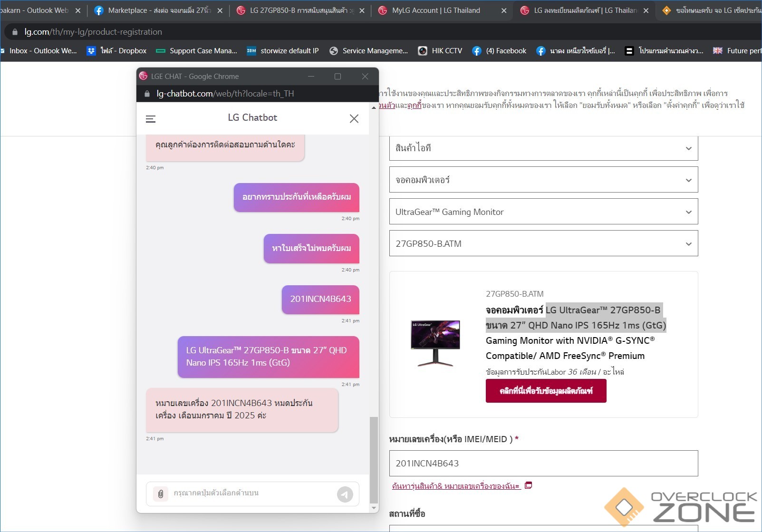Viewport: 762px width, 532px height.
Task: Click the chat message 201INCN4B643 bubble
Action: 320,300
